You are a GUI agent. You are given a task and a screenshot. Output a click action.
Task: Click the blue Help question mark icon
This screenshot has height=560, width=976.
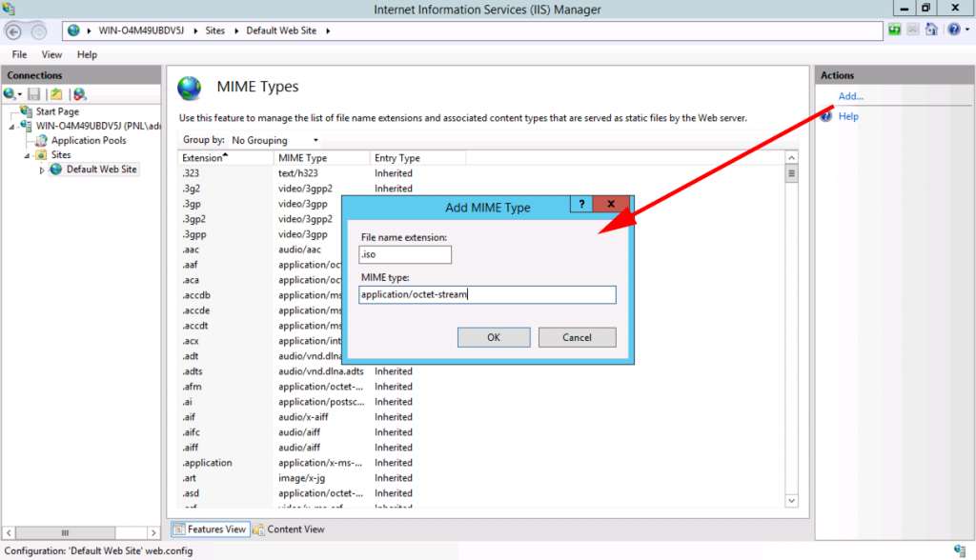[952, 30]
